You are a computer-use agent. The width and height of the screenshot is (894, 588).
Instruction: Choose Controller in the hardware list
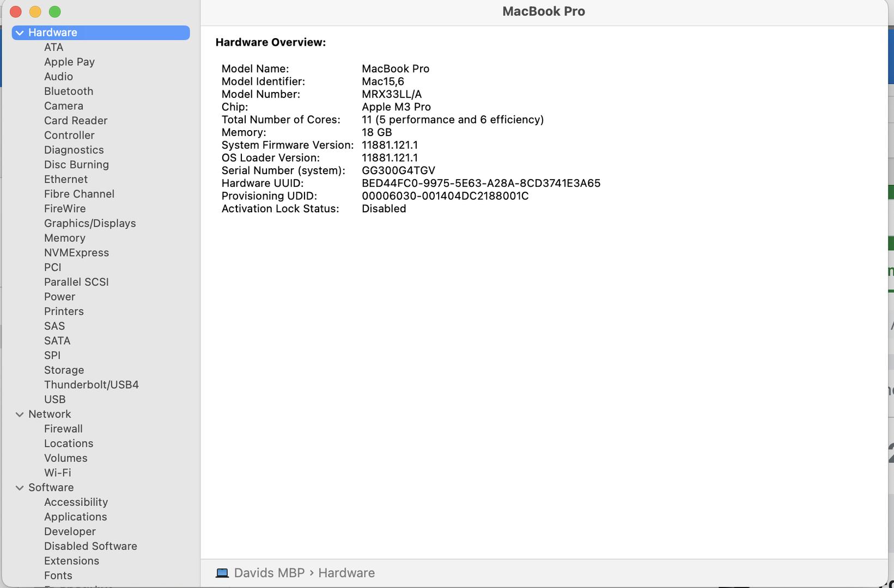point(69,136)
